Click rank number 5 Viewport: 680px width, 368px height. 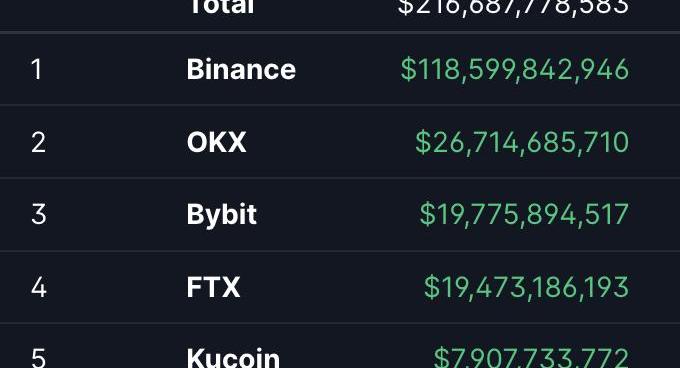39,358
